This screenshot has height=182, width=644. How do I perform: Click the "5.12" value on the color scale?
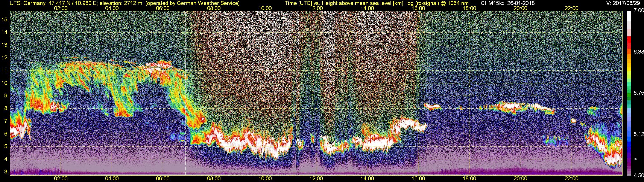pyautogui.click(x=638, y=134)
